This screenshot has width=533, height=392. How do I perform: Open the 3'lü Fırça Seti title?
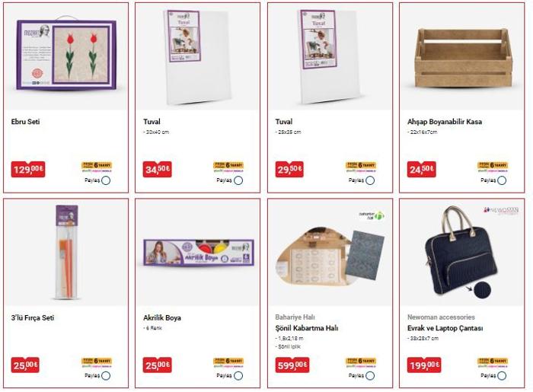point(33,318)
